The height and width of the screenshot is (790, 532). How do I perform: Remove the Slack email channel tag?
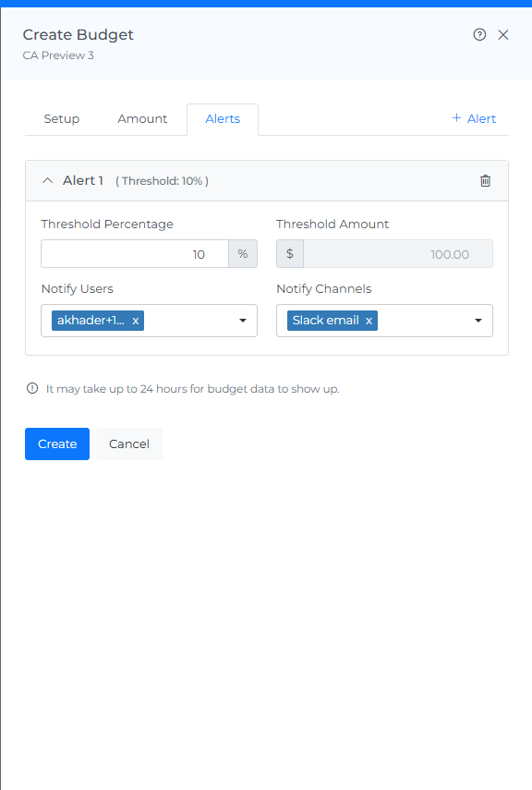click(369, 321)
